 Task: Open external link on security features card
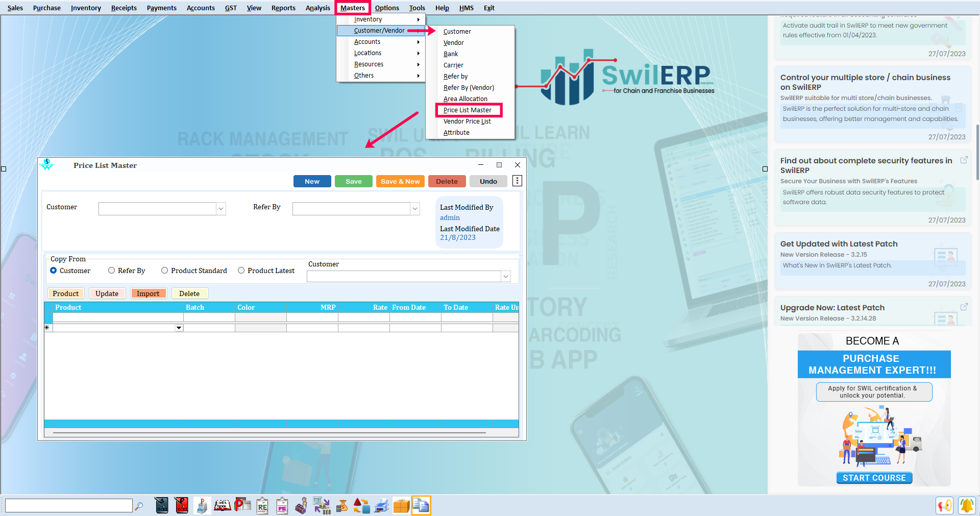[964, 160]
